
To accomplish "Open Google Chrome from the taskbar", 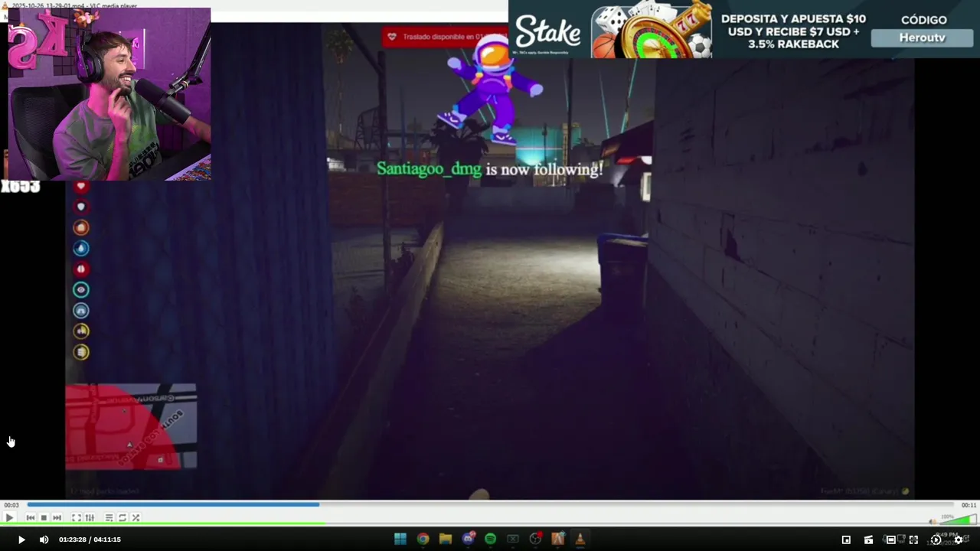I will coord(423,539).
